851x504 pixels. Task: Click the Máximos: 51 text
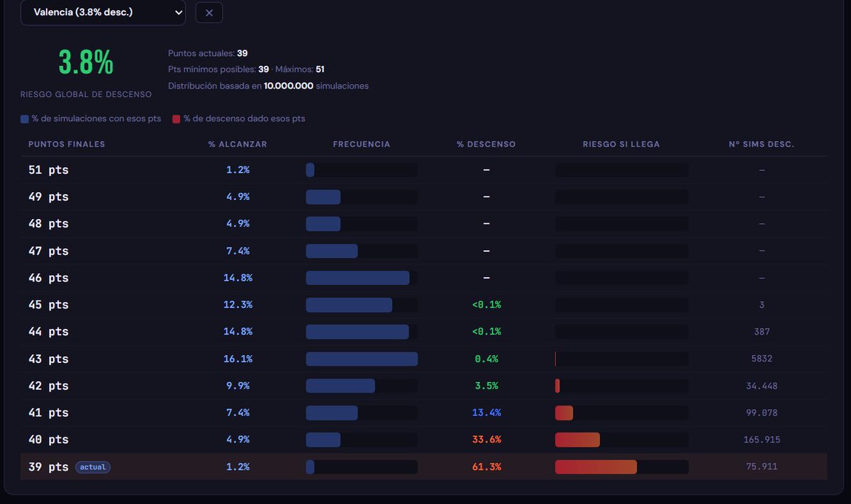coord(299,69)
